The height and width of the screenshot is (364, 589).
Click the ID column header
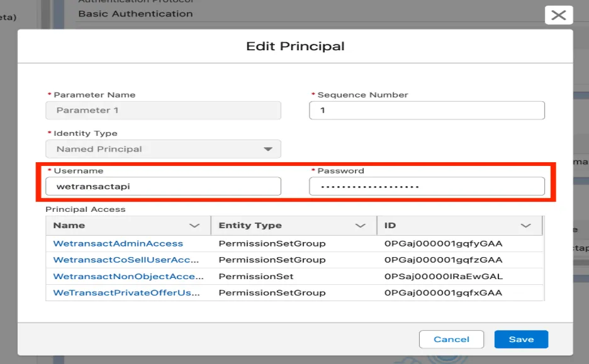tap(460, 226)
